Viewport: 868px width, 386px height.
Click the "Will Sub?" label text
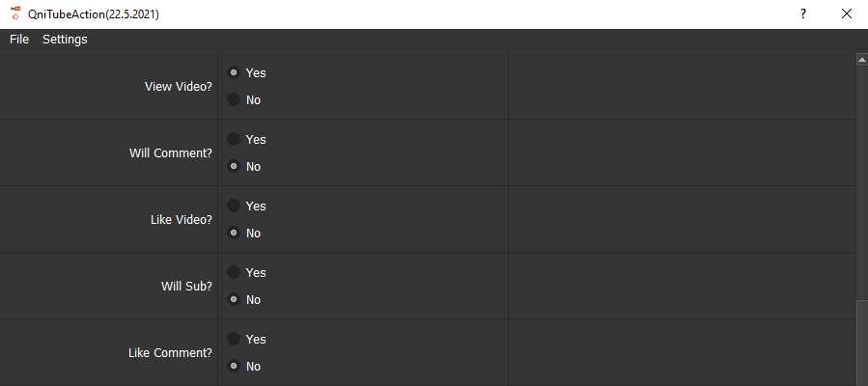point(185,286)
